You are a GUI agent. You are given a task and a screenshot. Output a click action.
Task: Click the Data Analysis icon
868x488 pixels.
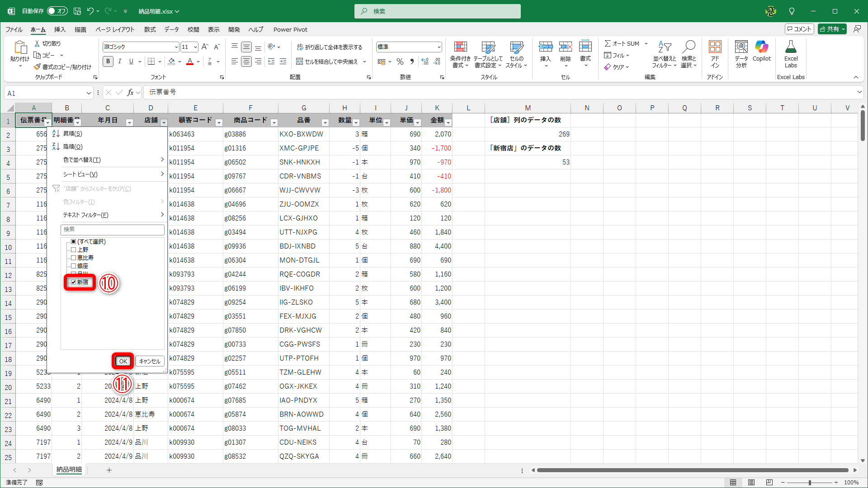click(x=741, y=47)
